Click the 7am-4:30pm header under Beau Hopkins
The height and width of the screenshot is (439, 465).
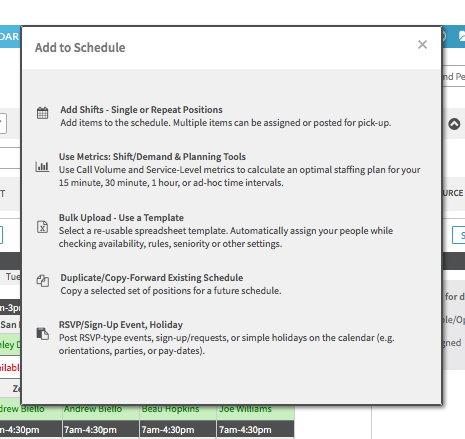178,430
